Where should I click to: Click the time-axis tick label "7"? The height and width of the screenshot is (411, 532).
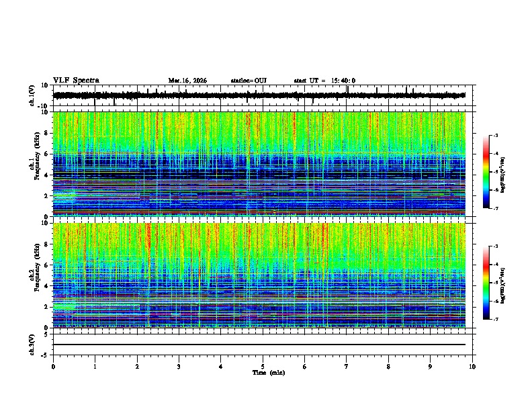pos(347,367)
